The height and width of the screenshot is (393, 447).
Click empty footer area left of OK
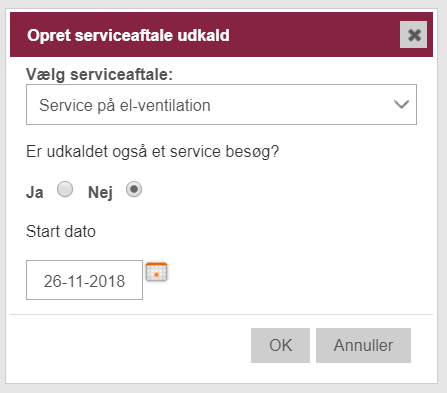pyautogui.click(x=130, y=345)
